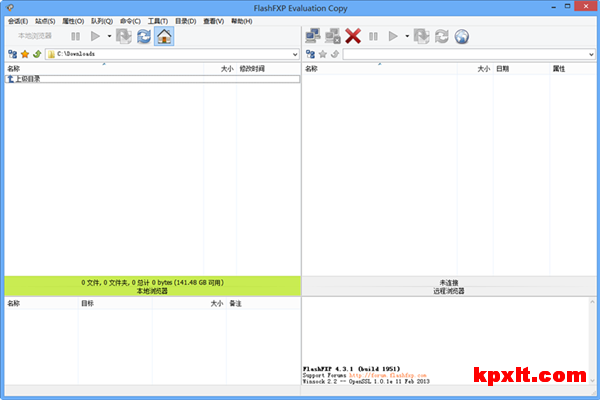Viewport: 600px width, 400px height.
Task: Click the local favorites star icon
Action: tap(24, 54)
